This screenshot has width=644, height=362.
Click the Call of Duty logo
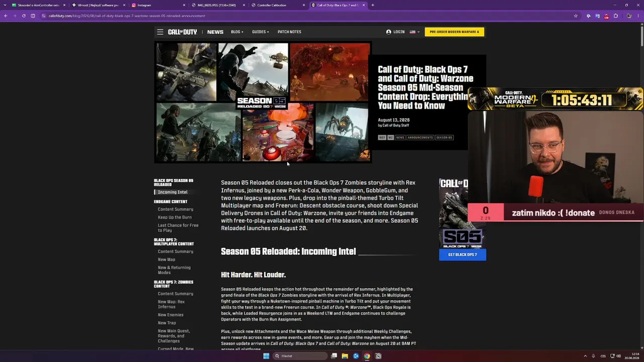(183, 32)
